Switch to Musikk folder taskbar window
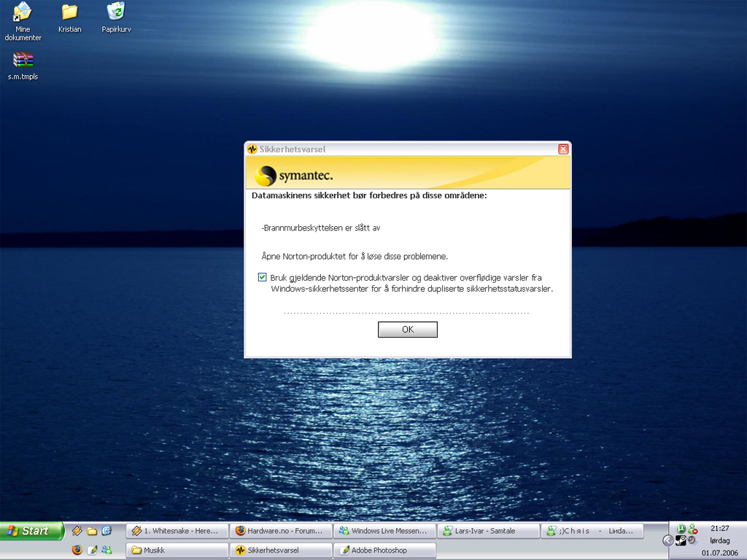Viewport: 747px width, 560px height. 177,550
